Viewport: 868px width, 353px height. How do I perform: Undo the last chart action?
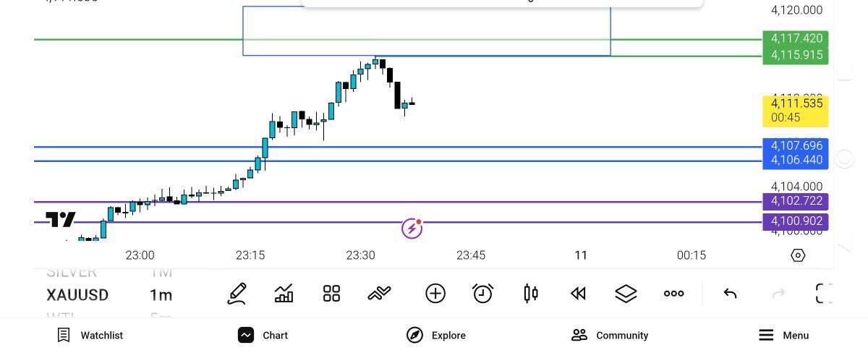[731, 294]
